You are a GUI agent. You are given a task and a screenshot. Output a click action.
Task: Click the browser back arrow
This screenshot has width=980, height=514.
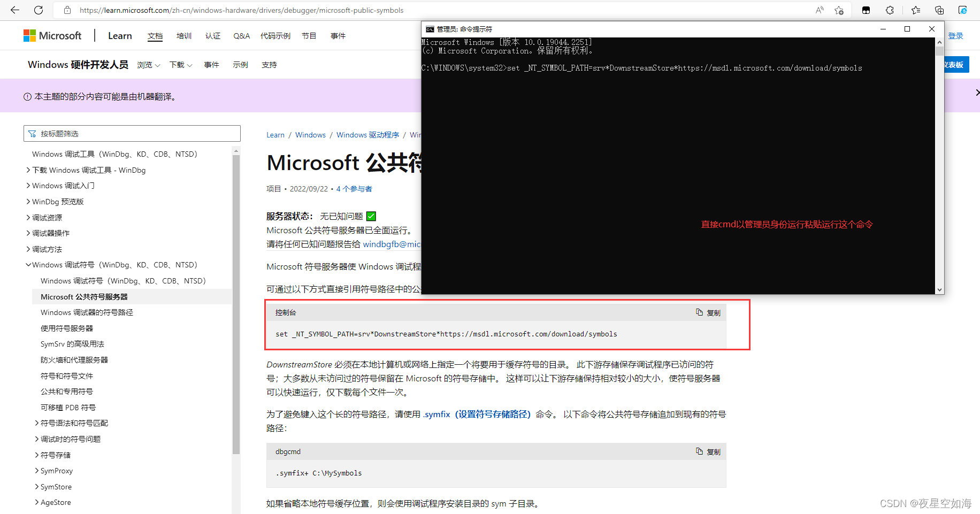coord(14,10)
